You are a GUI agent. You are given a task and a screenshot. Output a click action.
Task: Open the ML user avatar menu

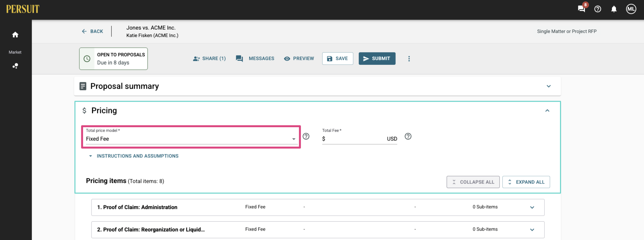(x=631, y=9)
